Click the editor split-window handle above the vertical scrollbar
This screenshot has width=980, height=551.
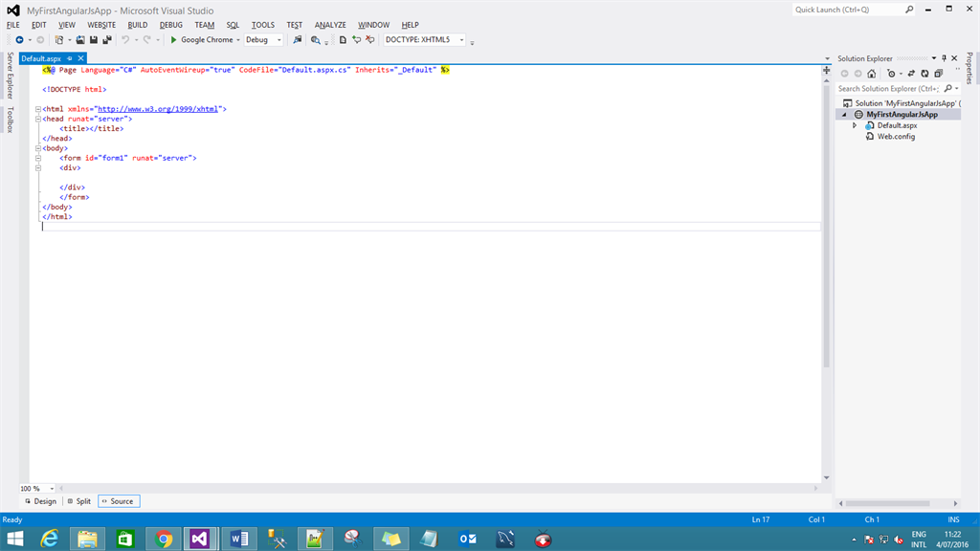826,71
